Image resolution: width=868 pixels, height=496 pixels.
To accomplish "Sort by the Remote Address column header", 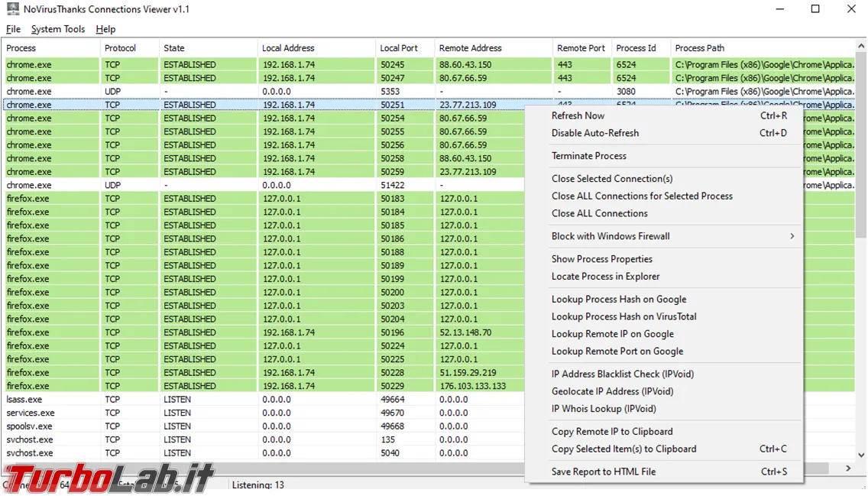I will tap(494, 48).
